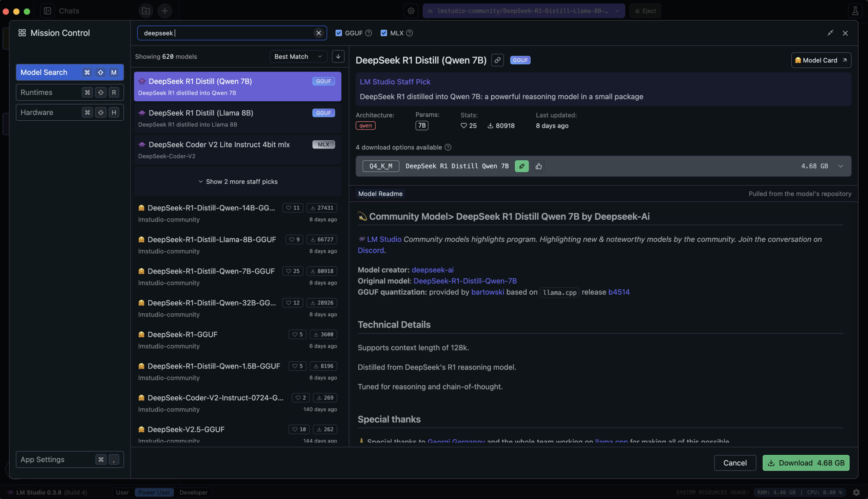The width and height of the screenshot is (868, 499).
Task: Uncheck the GGUF format checkbox
Action: [339, 33]
